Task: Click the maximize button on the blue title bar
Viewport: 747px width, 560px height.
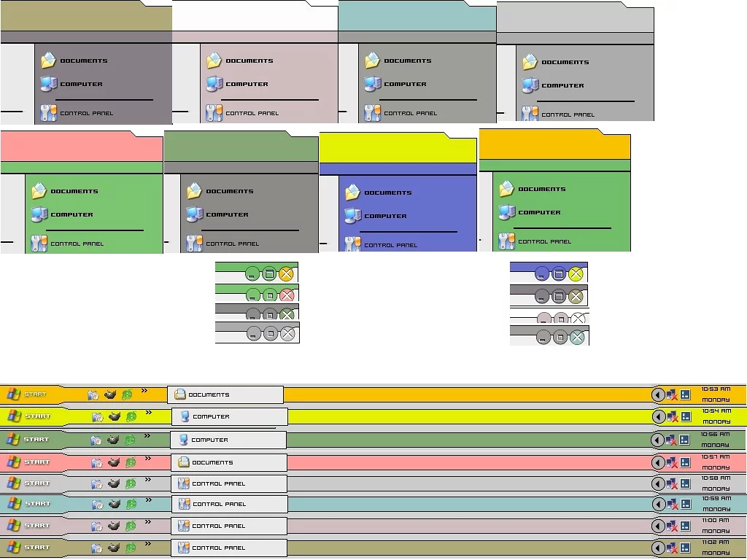Action: 559,274
